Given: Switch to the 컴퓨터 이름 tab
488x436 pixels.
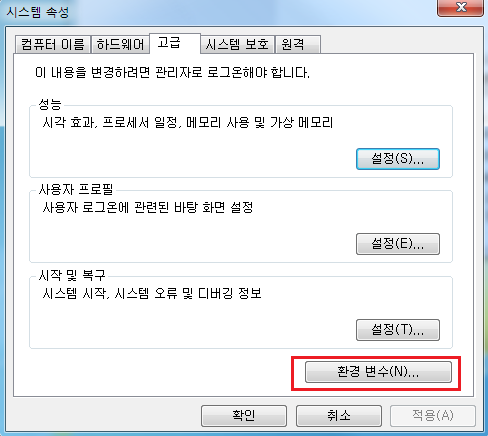Looking at the screenshot, I should (x=53, y=44).
